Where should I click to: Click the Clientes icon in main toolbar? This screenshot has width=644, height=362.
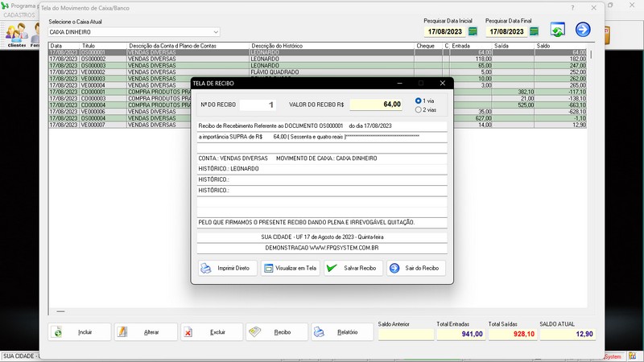pos(16,35)
